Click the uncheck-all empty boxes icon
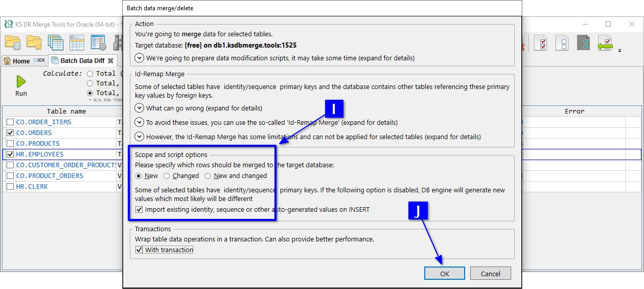 click(x=562, y=43)
